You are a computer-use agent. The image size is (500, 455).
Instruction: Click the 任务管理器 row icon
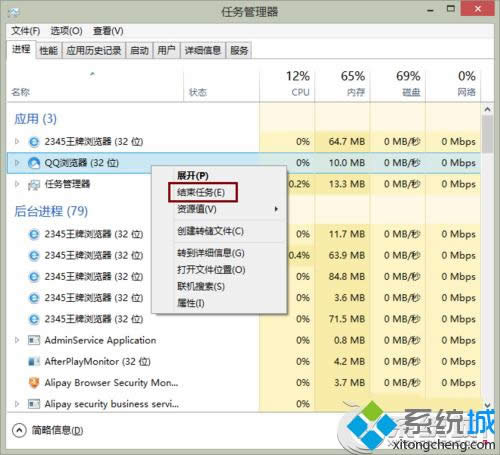tap(34, 184)
